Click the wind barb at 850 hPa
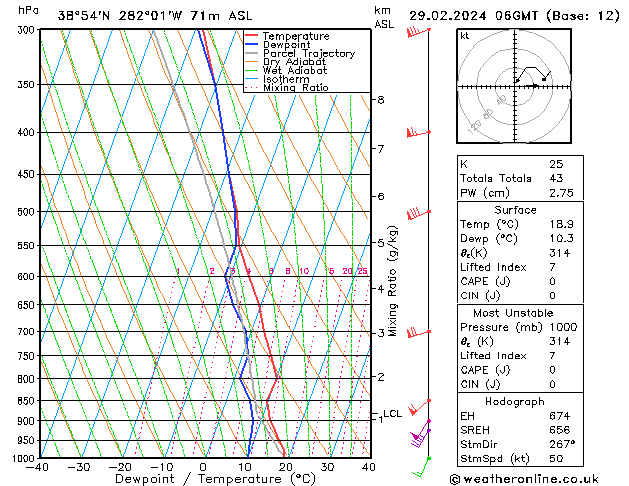The width and height of the screenshot is (629, 486). pyautogui.click(x=418, y=401)
